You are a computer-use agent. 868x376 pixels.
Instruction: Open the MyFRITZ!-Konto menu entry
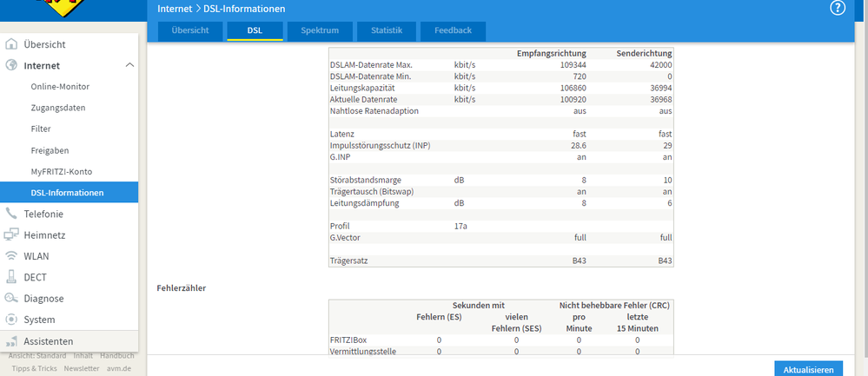click(62, 171)
